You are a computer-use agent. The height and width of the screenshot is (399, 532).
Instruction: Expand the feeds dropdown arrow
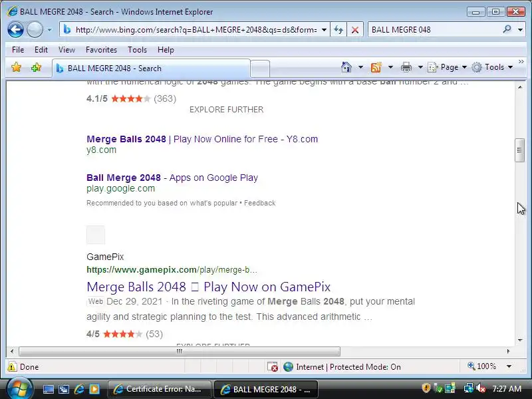pyautogui.click(x=390, y=67)
